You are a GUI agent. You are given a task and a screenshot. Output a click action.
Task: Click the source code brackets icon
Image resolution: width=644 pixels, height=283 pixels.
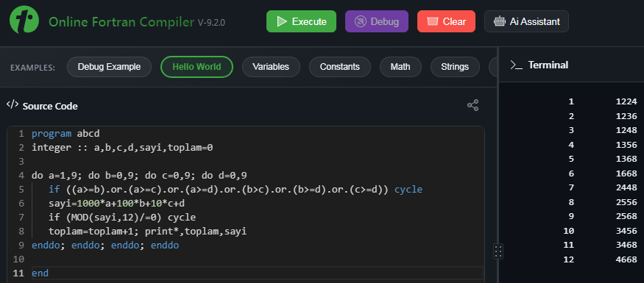(13, 104)
